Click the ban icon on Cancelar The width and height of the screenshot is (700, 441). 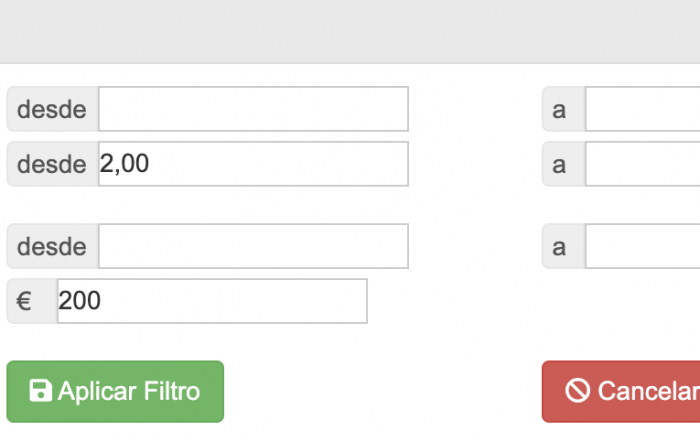tap(578, 391)
